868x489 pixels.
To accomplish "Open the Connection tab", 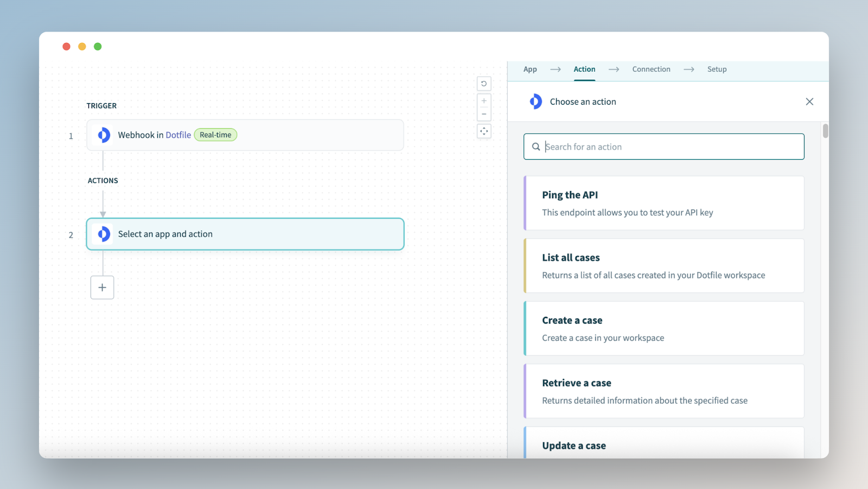I will (x=651, y=69).
